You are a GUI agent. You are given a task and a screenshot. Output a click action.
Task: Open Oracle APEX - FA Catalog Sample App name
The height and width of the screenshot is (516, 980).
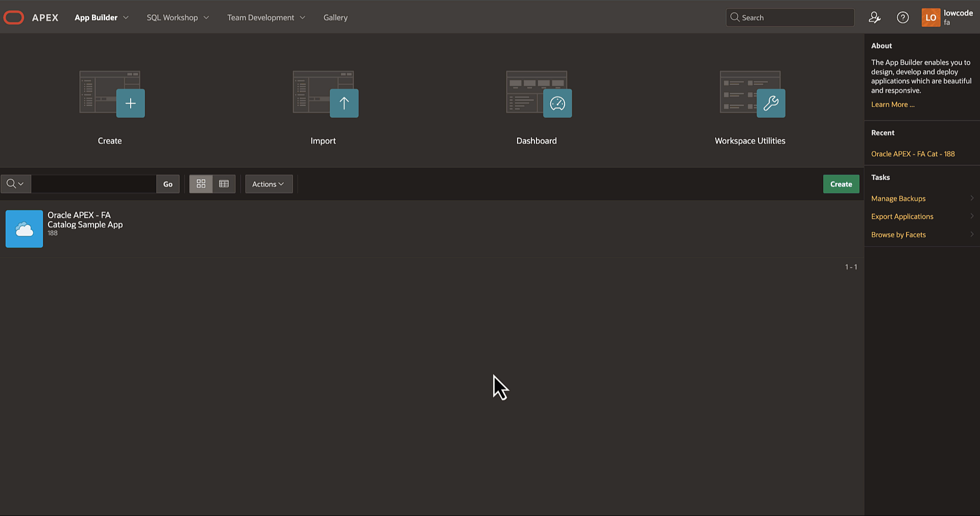pos(85,219)
